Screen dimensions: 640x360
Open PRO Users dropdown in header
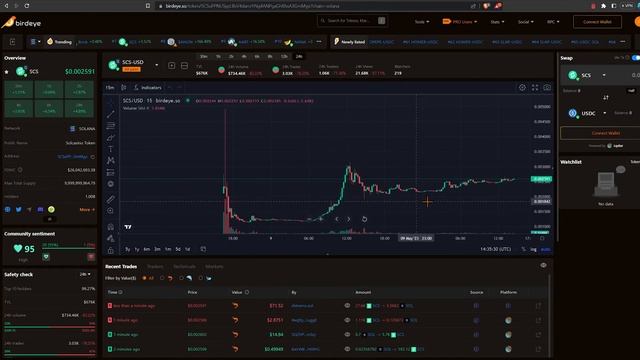460,22
